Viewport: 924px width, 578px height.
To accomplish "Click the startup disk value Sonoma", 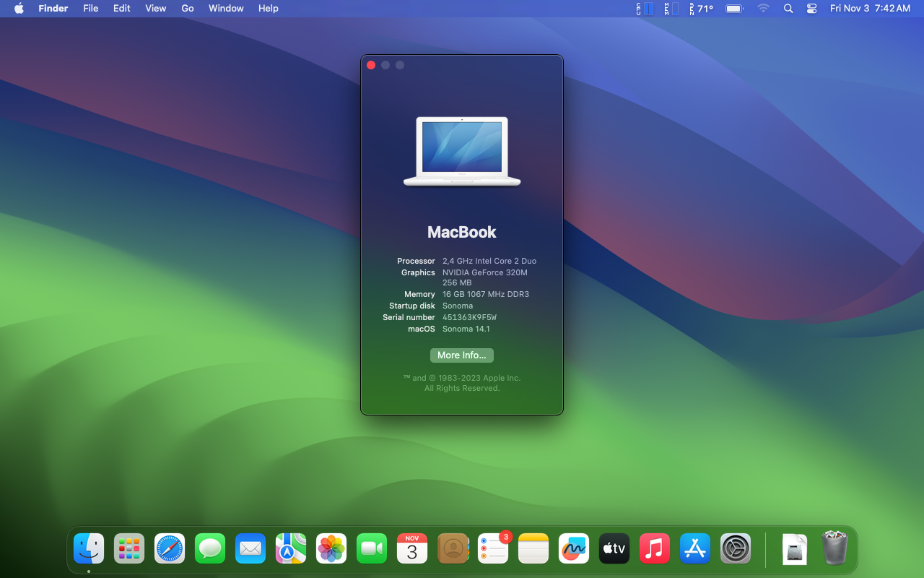I will (x=458, y=306).
